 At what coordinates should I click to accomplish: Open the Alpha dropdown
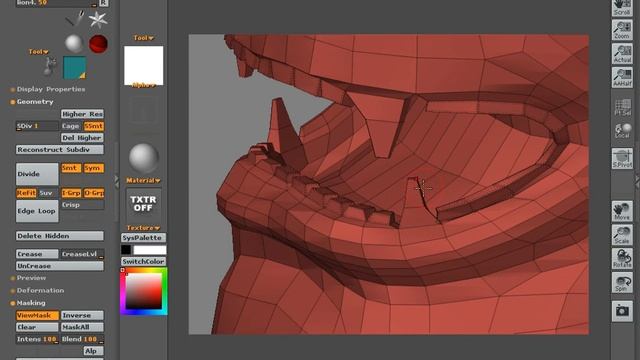143,85
